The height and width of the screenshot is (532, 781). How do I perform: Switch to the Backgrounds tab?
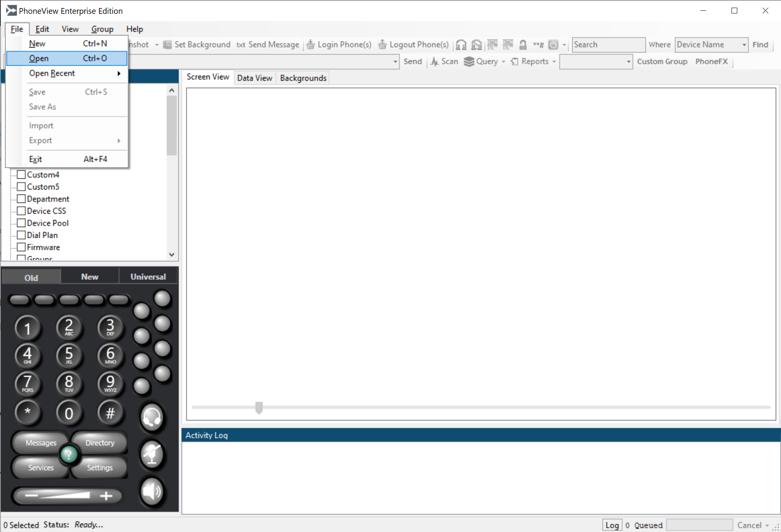coord(303,78)
